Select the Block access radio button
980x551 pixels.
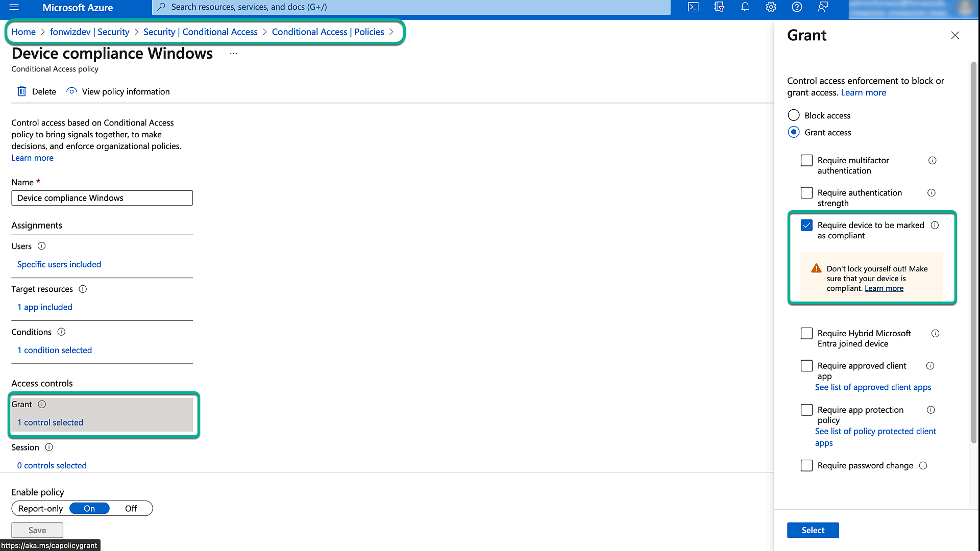coord(794,115)
